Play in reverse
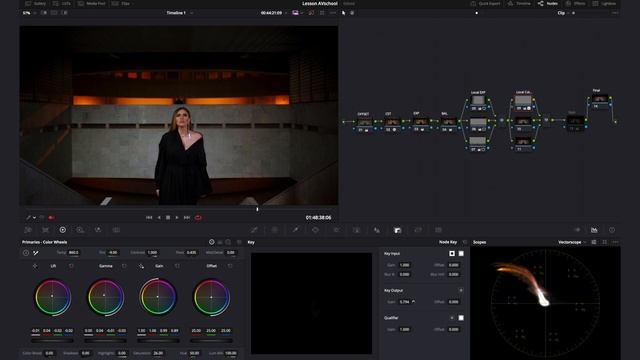 pos(159,218)
